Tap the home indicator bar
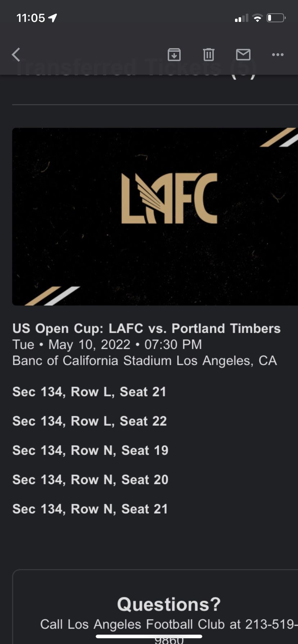 point(149,636)
